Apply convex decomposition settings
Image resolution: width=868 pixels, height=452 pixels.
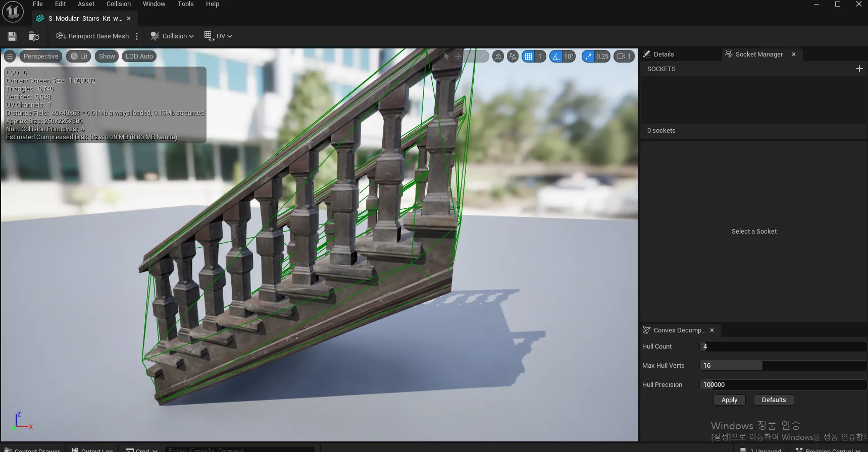(729, 400)
